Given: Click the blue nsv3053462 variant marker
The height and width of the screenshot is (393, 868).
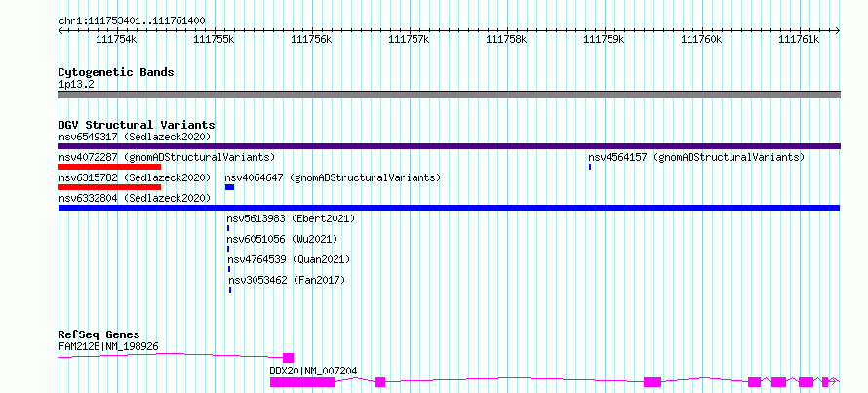Looking at the screenshot, I should point(230,290).
